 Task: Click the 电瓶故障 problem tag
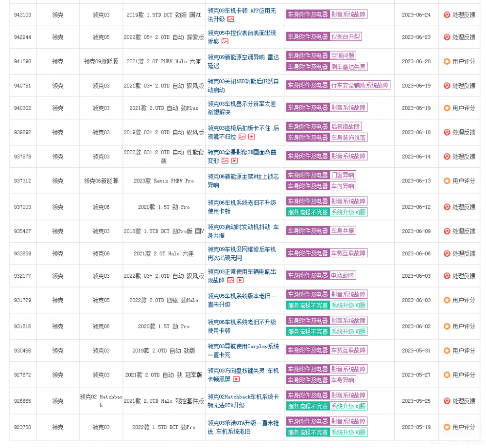343,275
